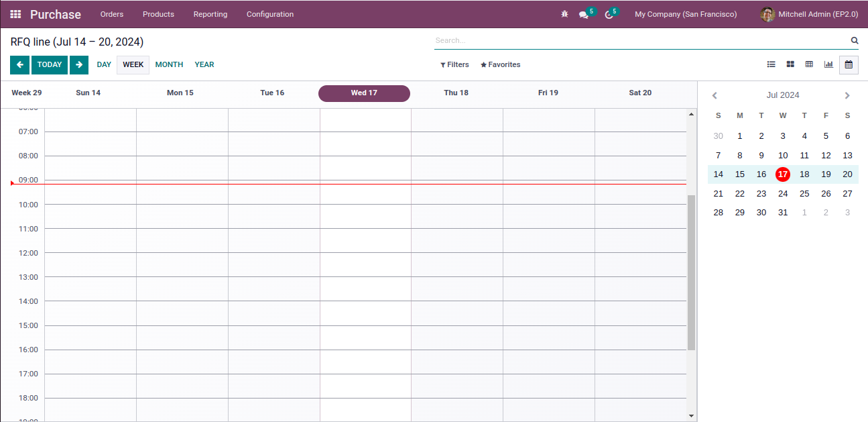
Task: Open Mitchell Admin user menu
Action: [x=810, y=14]
